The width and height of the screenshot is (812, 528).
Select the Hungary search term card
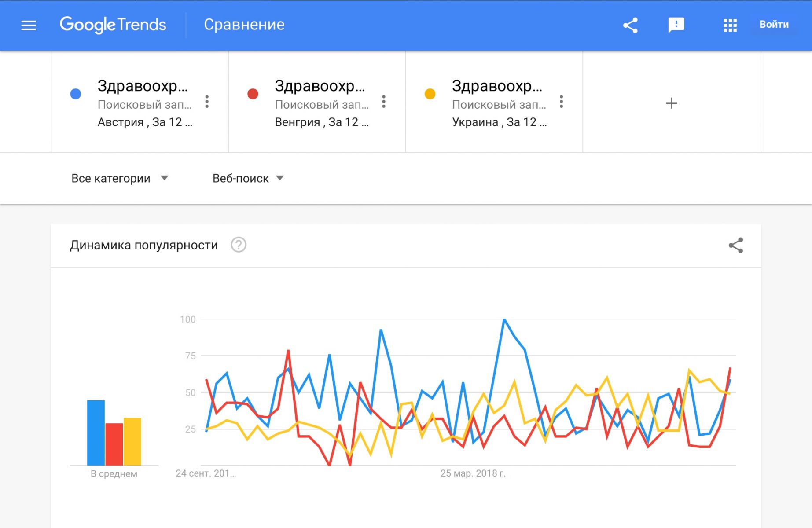[317, 102]
